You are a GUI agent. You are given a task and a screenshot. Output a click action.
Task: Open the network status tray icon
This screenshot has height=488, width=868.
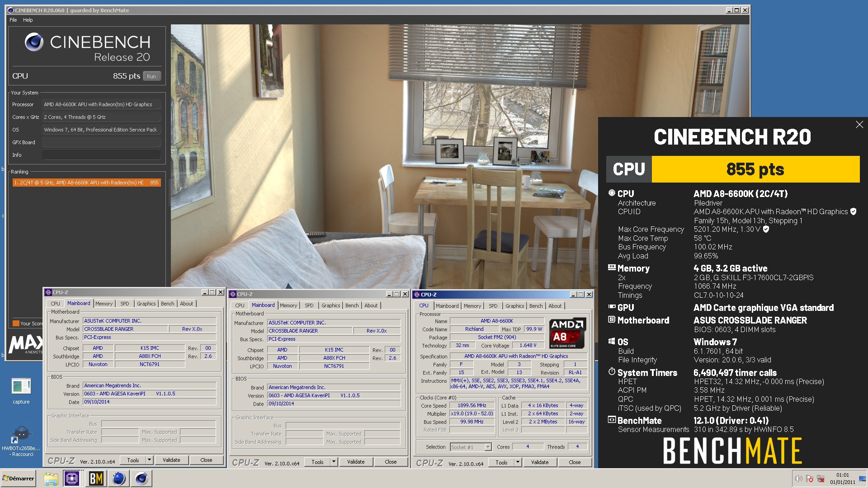[x=821, y=479]
